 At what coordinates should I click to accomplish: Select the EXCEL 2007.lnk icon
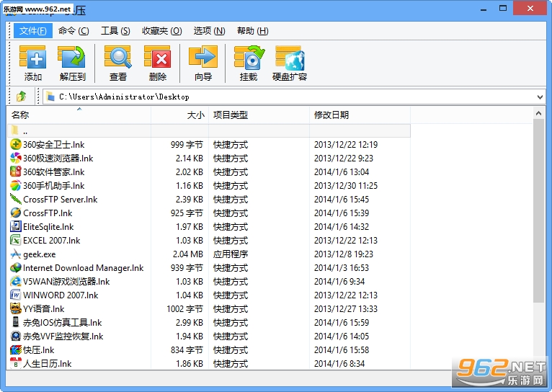click(x=15, y=241)
